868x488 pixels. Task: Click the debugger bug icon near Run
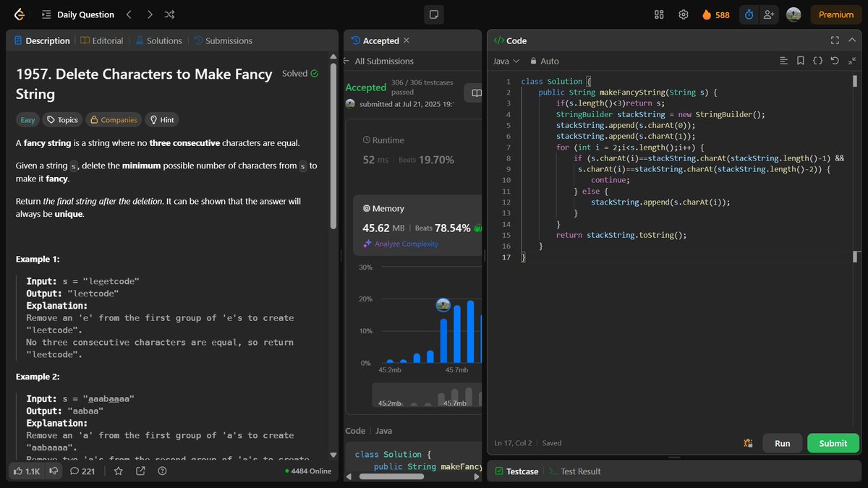[748, 443]
